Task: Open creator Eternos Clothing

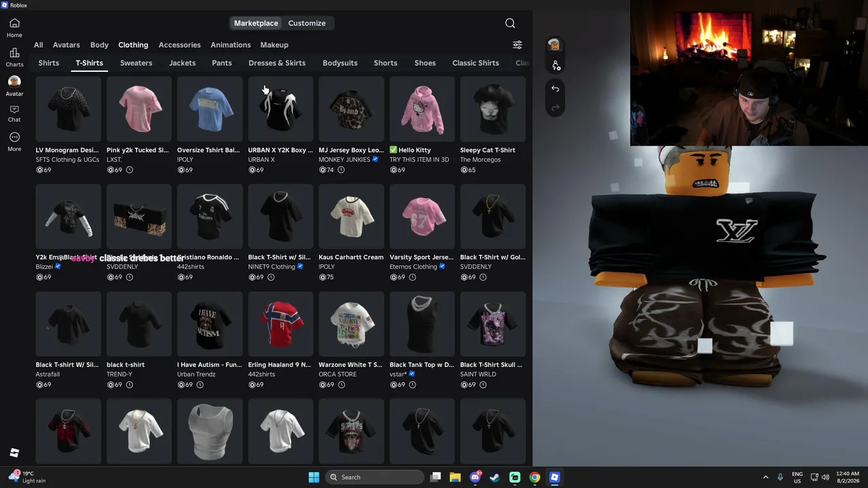Action: 414,267
